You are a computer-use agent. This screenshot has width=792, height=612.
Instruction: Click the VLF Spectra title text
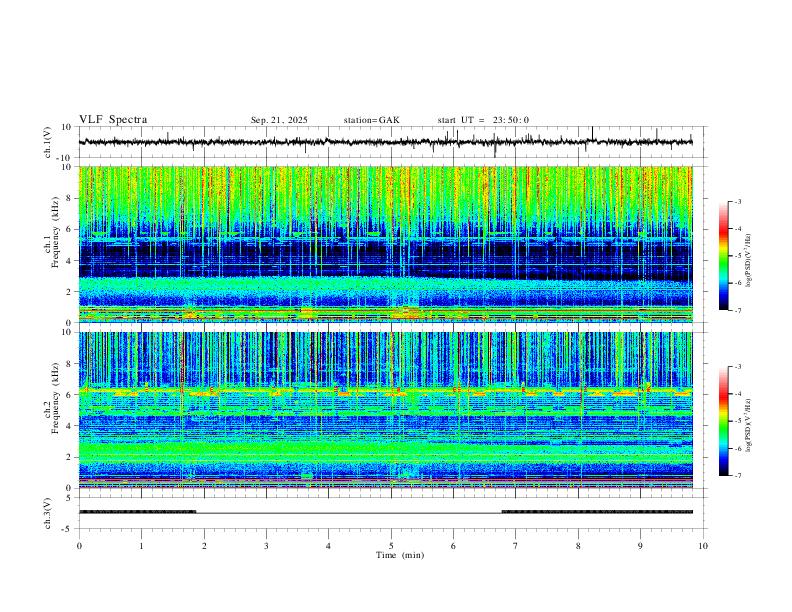coord(113,120)
